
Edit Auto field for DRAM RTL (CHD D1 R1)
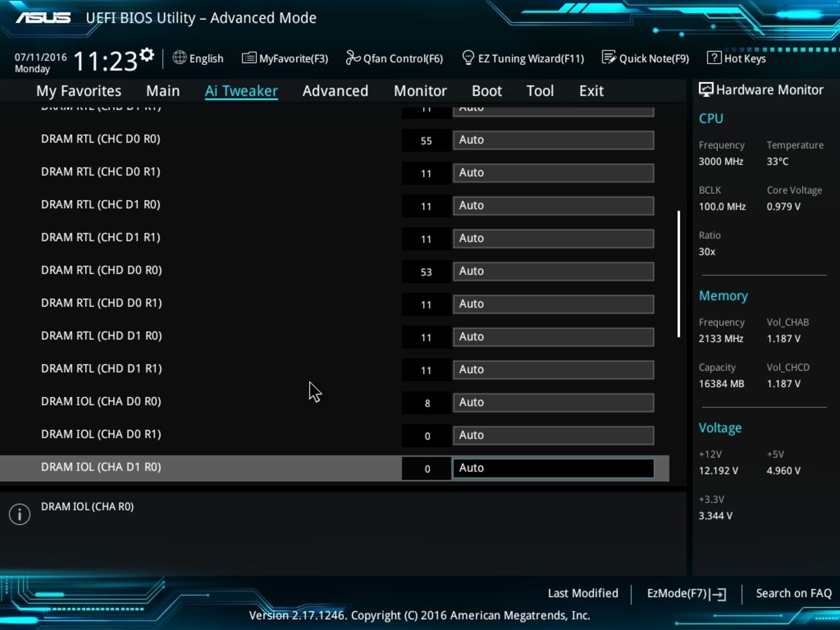tap(553, 369)
